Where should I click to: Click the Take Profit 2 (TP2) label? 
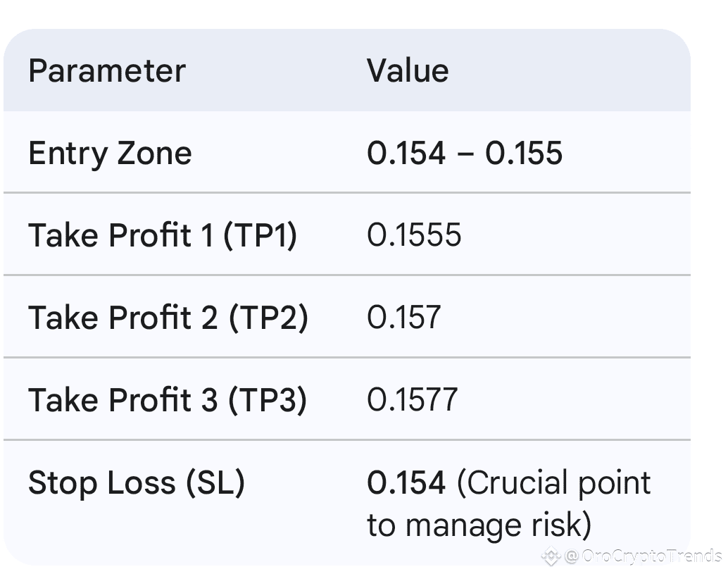pos(168,317)
